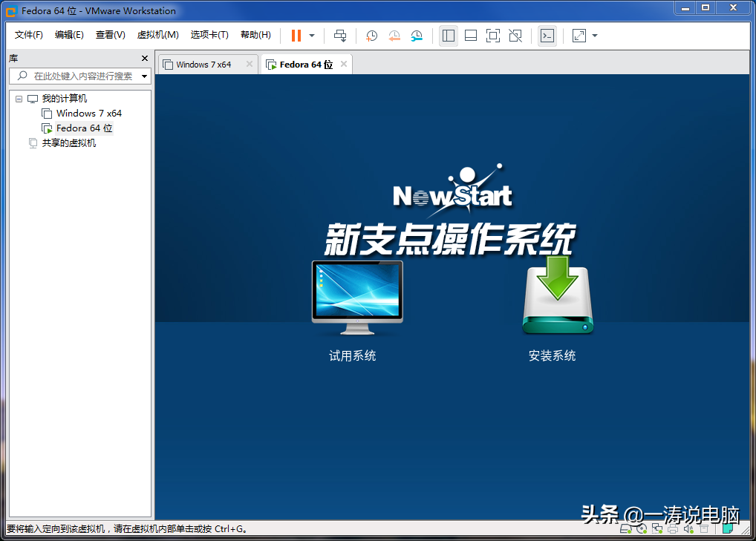
Task: Close the 库 library panel
Action: (x=145, y=59)
